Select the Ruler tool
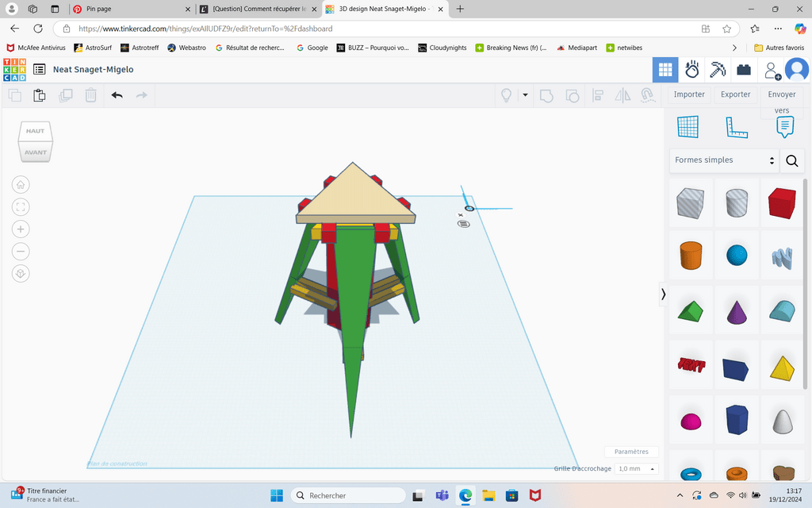The height and width of the screenshot is (508, 812). (737, 127)
